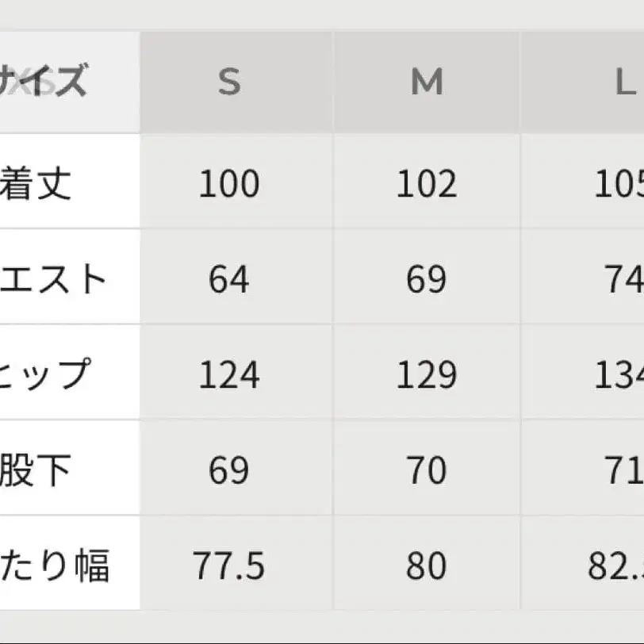Click hip value 124 for size S
Screen dimensions: 644x644
229,375
